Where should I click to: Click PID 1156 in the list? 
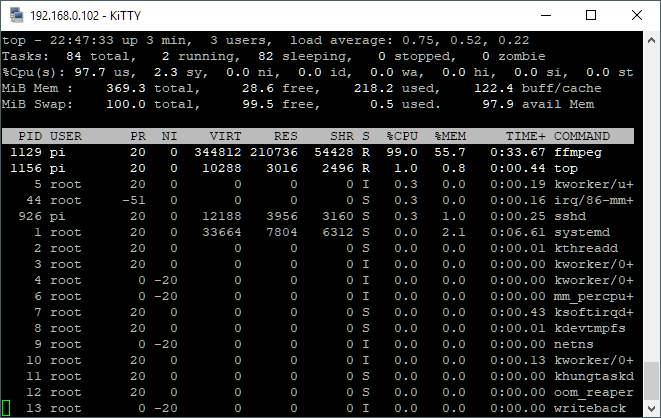click(x=26, y=168)
